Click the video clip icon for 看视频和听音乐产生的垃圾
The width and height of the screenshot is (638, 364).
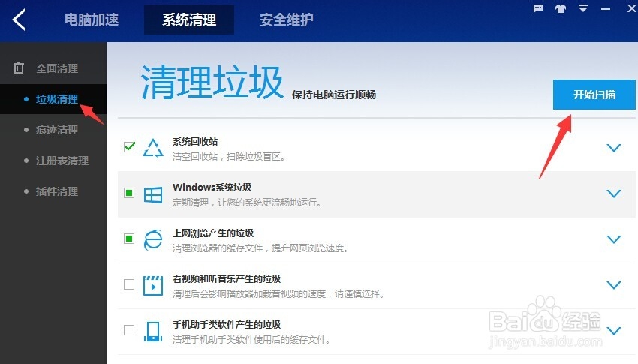pos(153,285)
